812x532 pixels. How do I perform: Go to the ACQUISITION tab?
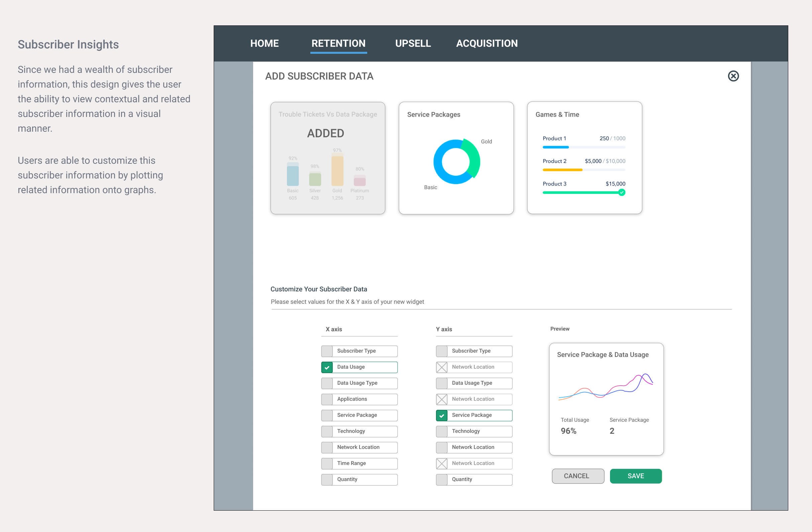[487, 43]
